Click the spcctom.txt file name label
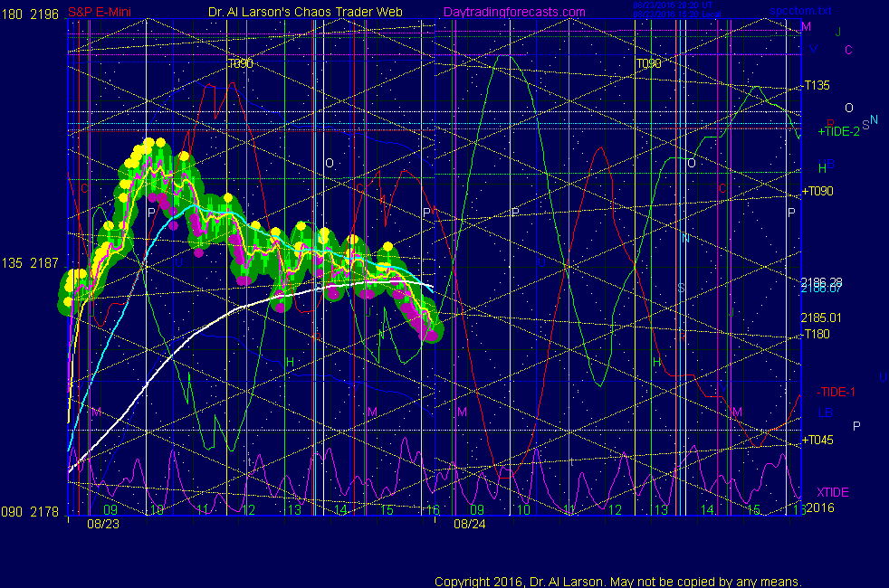Viewport: 889px width, 588px height. [799, 12]
